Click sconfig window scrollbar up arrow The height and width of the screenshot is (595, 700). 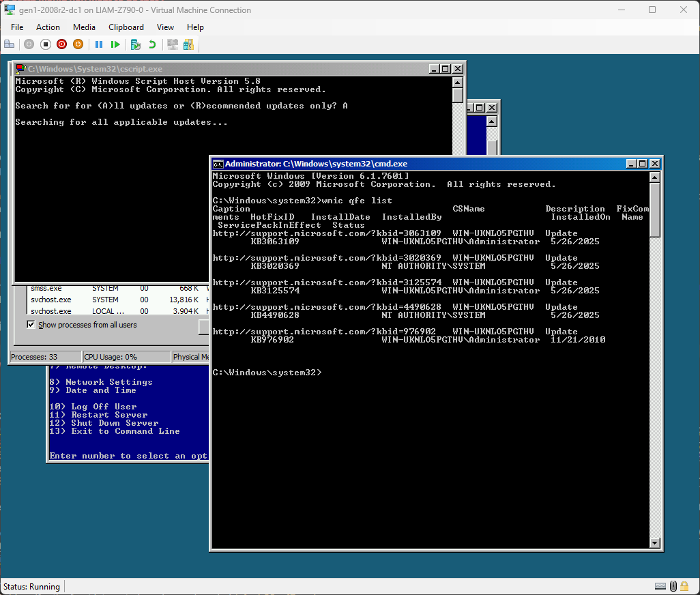pyautogui.click(x=491, y=121)
